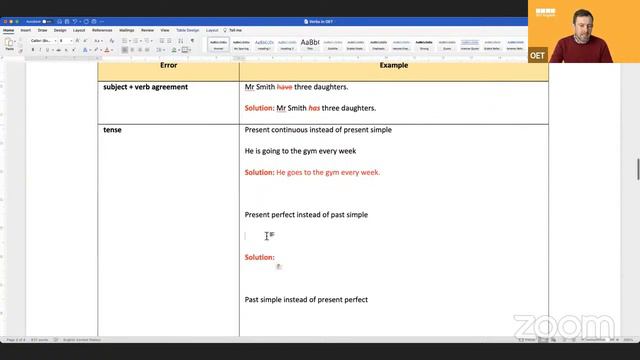The width and height of the screenshot is (640, 360).
Task: Click the Justify alignment icon
Action: pos(147,50)
